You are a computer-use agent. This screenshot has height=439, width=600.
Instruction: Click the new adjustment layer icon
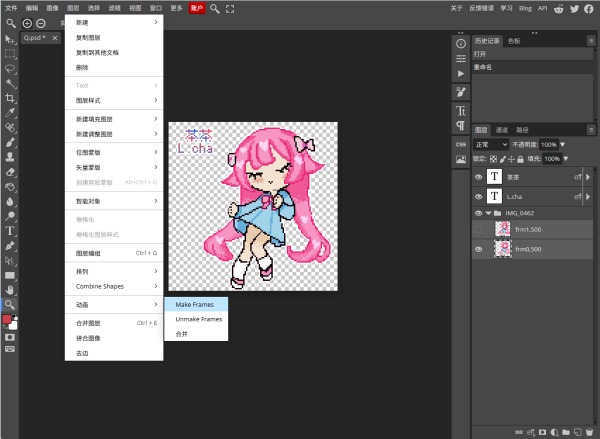[x=554, y=432]
